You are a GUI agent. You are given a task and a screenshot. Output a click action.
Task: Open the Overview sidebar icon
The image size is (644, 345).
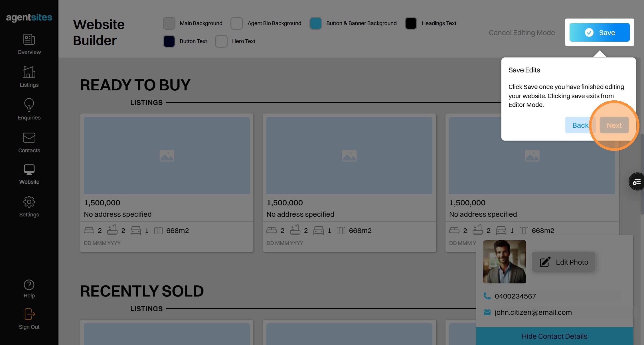coord(29,40)
